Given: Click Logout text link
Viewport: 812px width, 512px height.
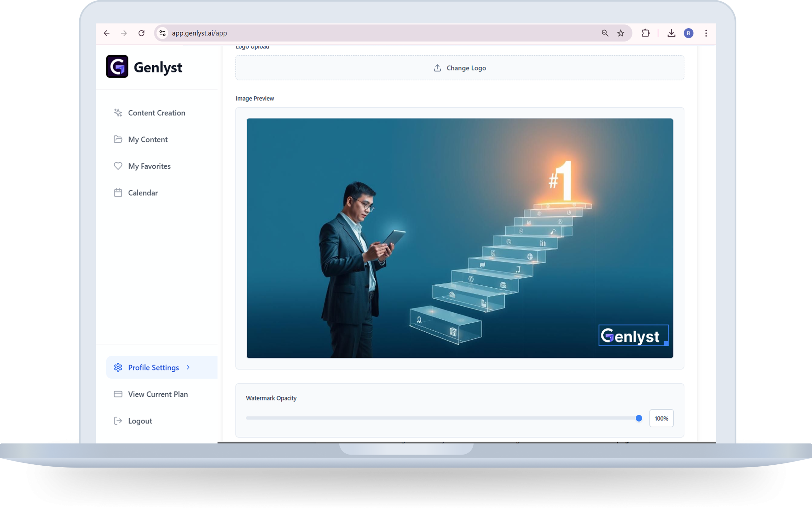Looking at the screenshot, I should click(x=140, y=421).
